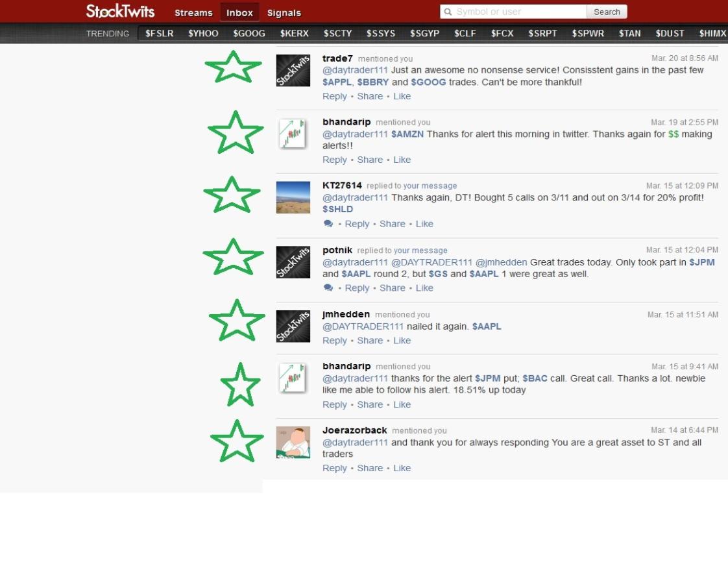Screen dimensions: 728x577
Task: Open trade7's profile avatar
Action: coord(293,70)
